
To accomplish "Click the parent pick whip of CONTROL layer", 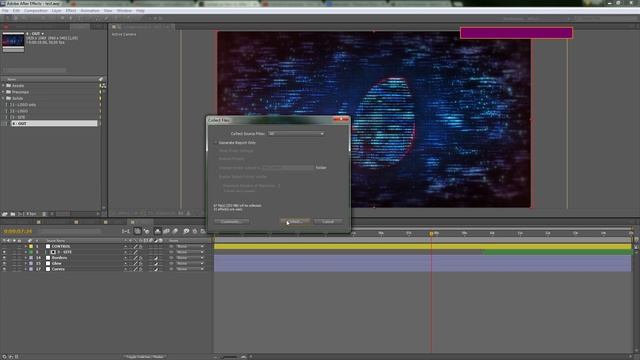I will [171, 247].
